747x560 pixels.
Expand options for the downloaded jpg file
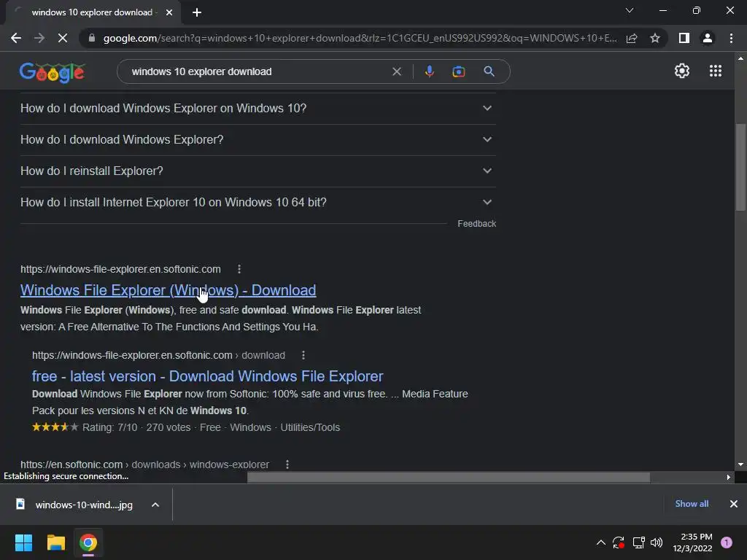155,505
